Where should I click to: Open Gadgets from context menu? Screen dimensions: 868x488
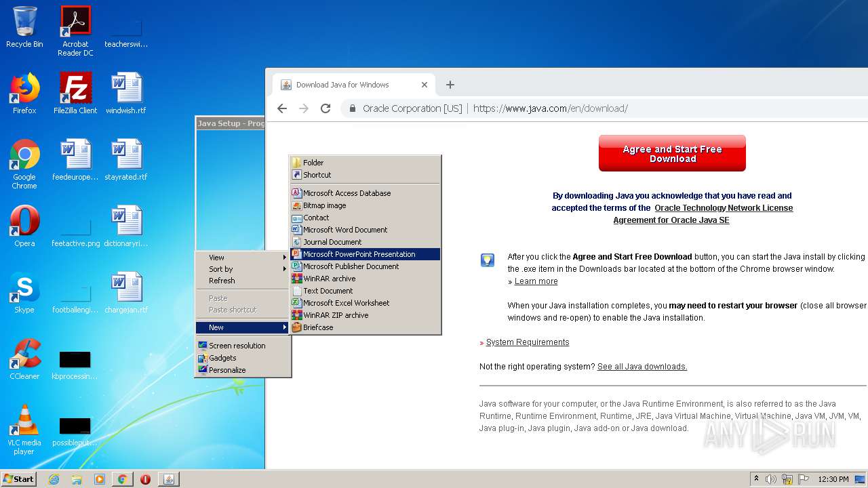tap(243, 358)
